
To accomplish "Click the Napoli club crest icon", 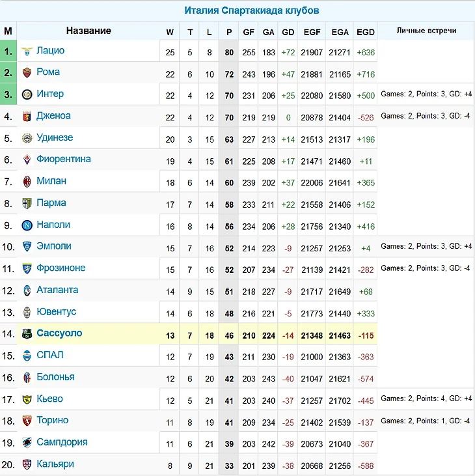I will pos(27,225).
